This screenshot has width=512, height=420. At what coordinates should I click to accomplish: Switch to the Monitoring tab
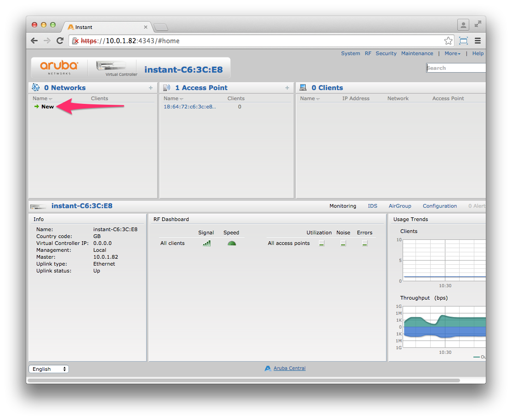point(342,206)
